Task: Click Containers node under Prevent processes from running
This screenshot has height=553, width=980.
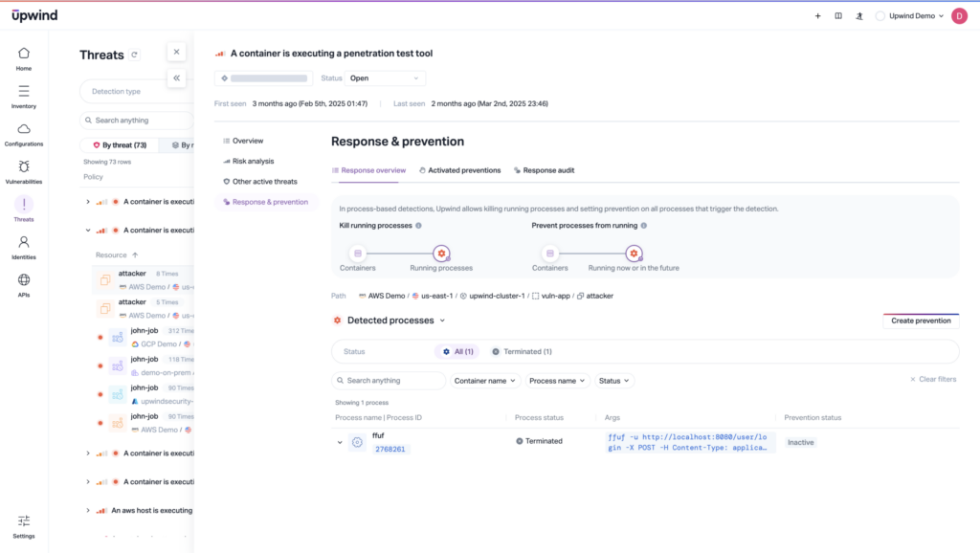Action: [550, 254]
